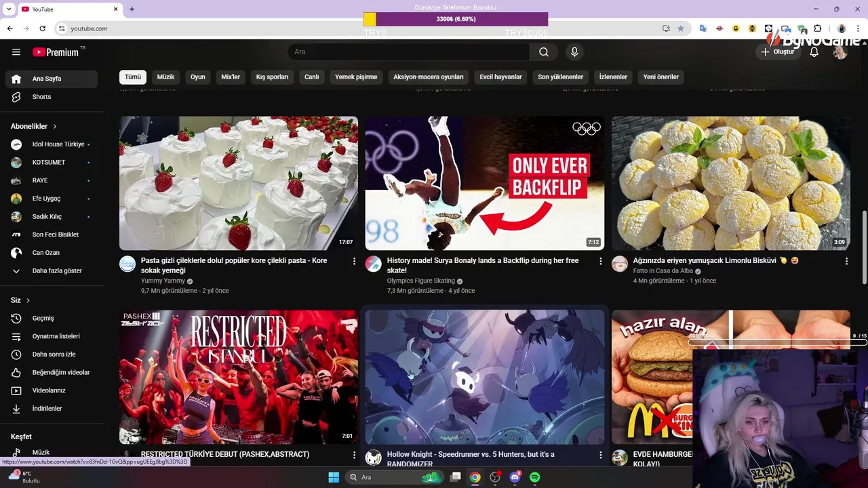
Task: Open Can Ozan channel subscription
Action: (52, 253)
